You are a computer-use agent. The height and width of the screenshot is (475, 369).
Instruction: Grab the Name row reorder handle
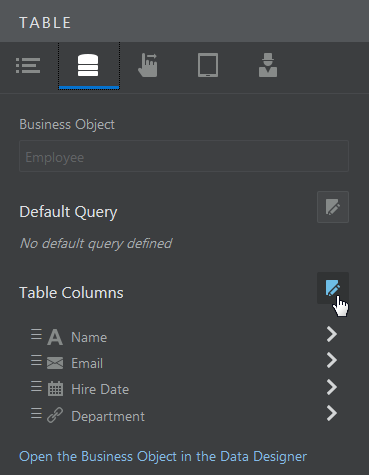(x=36, y=334)
